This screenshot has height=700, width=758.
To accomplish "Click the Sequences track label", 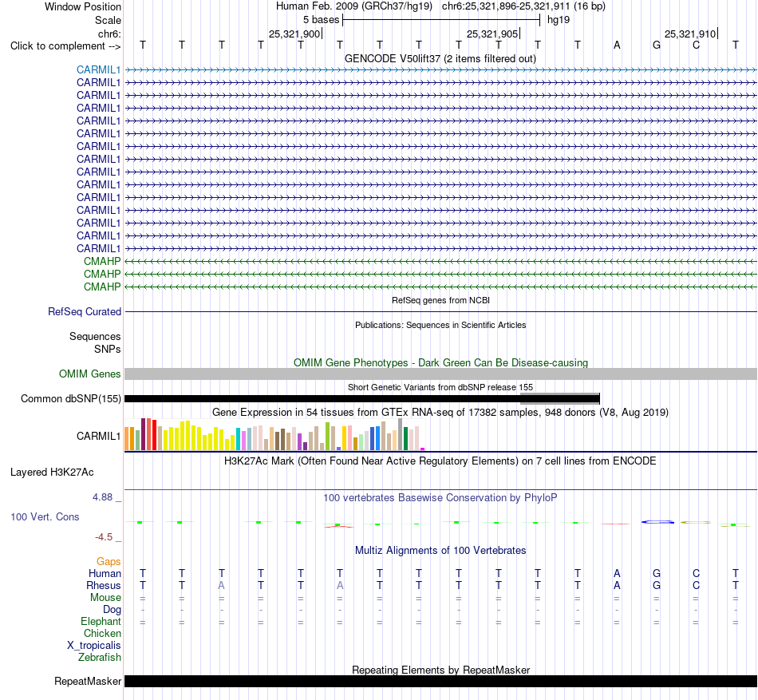I will click(x=95, y=337).
